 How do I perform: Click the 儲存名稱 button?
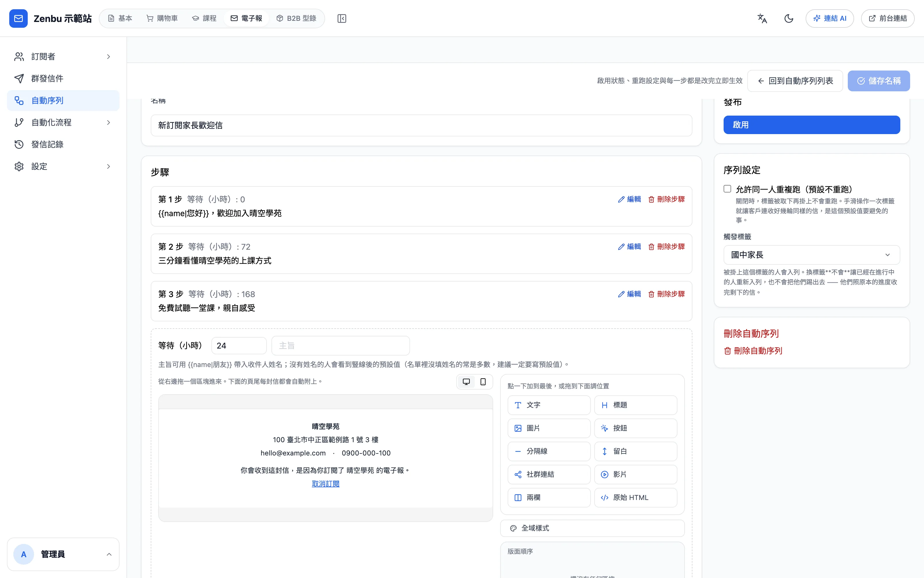point(879,81)
